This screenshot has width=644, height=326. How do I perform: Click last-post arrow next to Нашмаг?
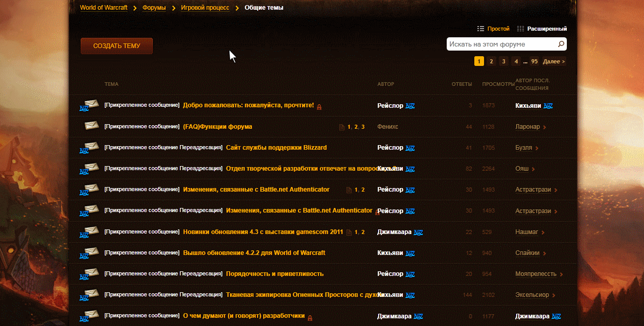tap(543, 232)
